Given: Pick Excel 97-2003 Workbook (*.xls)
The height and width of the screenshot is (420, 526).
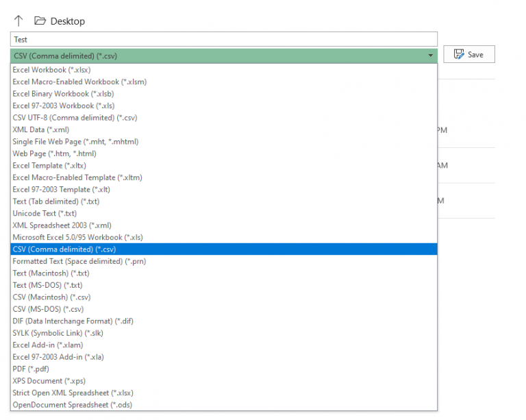Looking at the screenshot, I should 224,106.
